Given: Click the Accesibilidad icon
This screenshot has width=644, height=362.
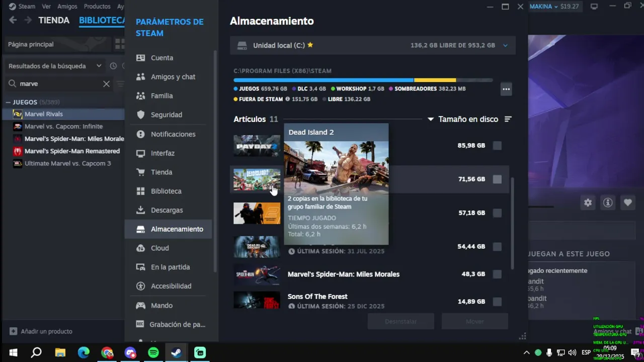Looking at the screenshot, I should 141,286.
